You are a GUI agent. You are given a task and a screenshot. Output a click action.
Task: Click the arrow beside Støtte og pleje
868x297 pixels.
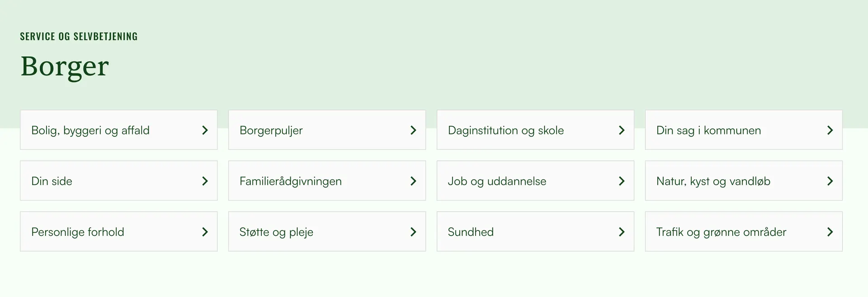click(413, 232)
